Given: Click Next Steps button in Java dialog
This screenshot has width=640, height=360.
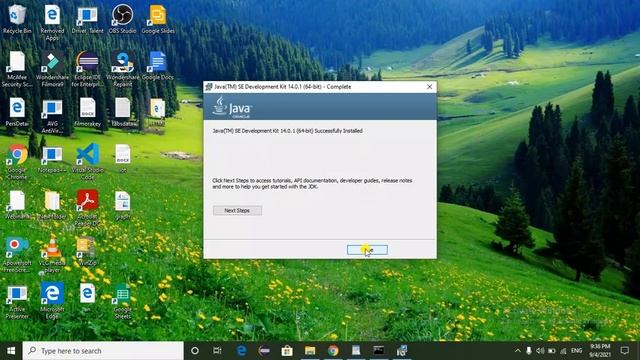Looking at the screenshot, I should (237, 210).
